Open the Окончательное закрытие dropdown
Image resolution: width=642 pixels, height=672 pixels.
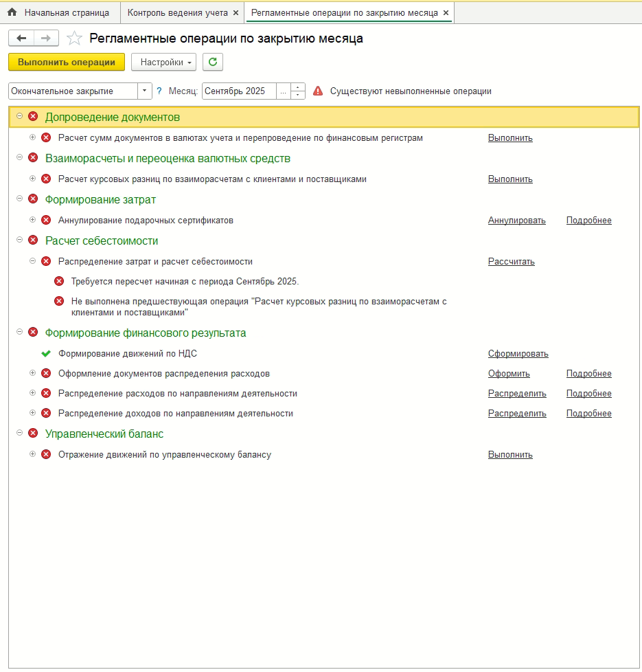point(145,91)
